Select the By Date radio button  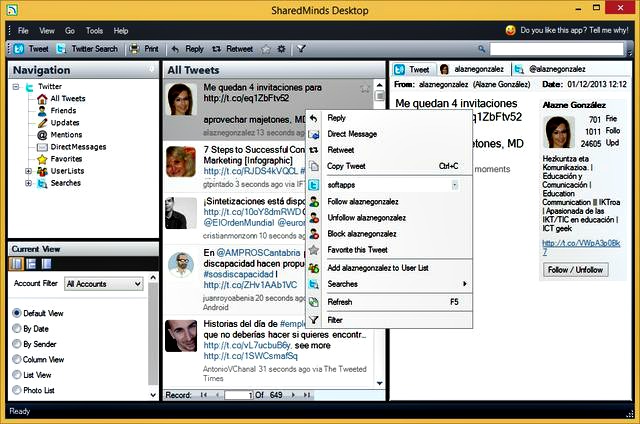pyautogui.click(x=17, y=329)
